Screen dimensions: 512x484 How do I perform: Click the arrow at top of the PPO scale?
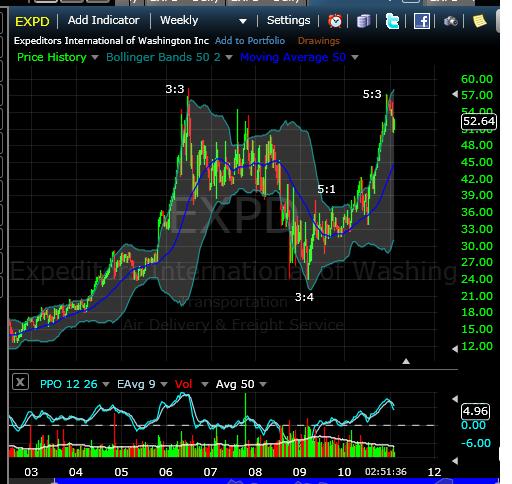pos(455,399)
